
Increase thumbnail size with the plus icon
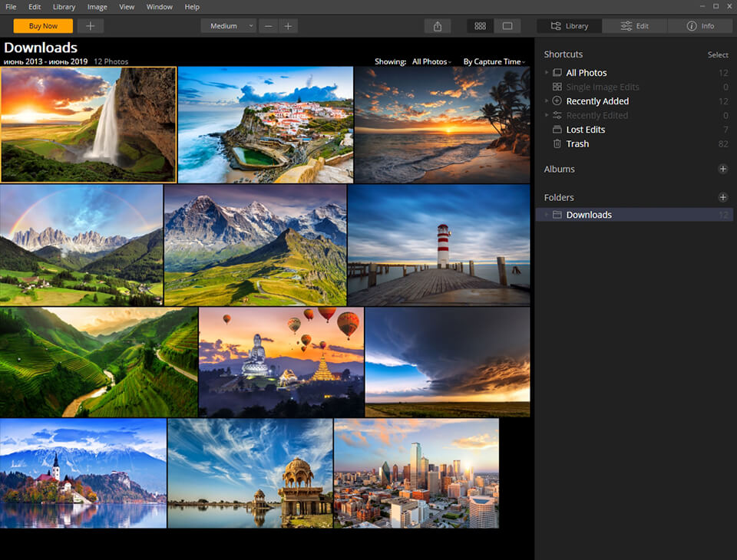pyautogui.click(x=288, y=25)
